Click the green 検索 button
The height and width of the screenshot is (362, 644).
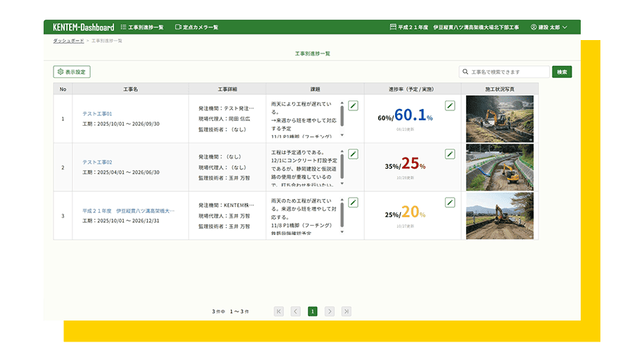562,72
